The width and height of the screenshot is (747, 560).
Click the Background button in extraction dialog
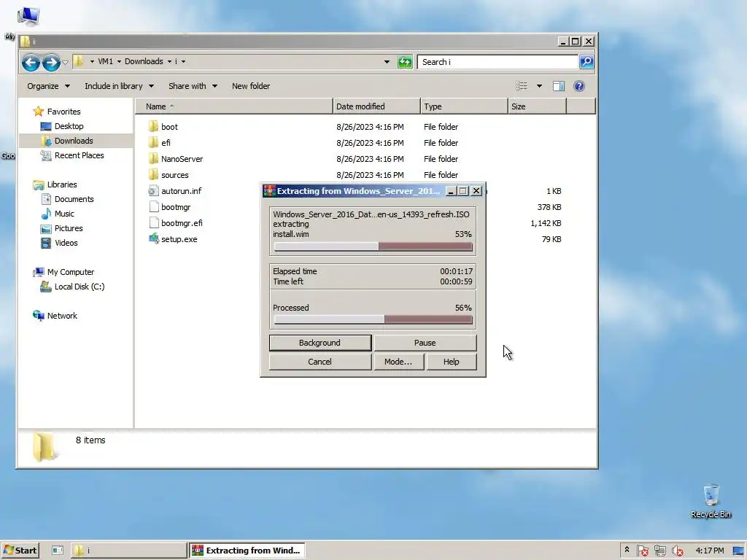coord(320,343)
